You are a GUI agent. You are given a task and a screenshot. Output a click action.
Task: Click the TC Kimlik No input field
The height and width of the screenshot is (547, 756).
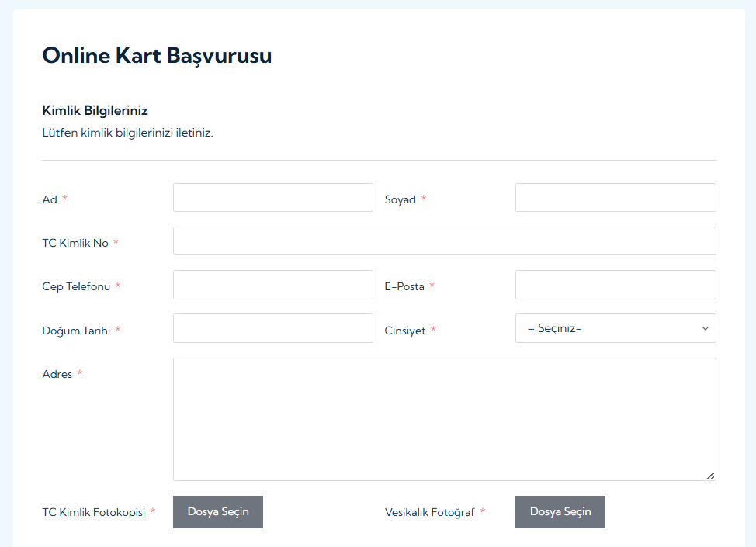444,241
